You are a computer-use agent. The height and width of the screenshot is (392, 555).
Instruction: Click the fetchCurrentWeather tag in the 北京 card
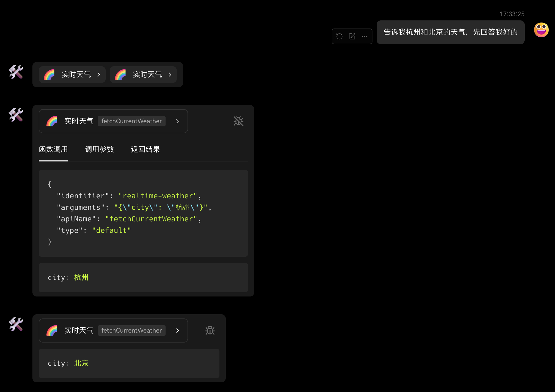(x=132, y=331)
